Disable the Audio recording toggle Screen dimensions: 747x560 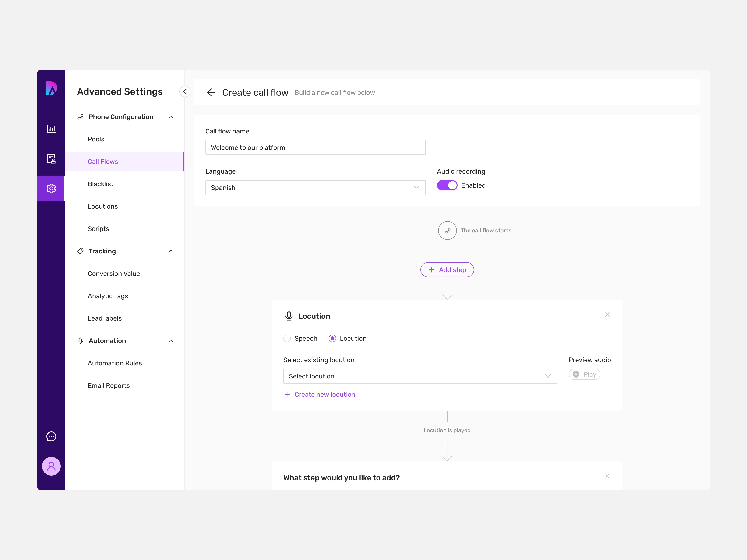point(447,185)
